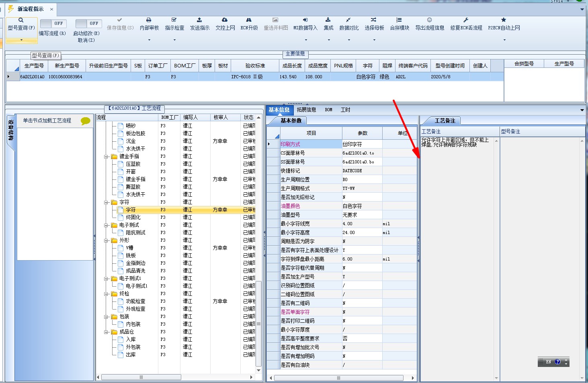Click the 集成 download icon

[x=328, y=20]
